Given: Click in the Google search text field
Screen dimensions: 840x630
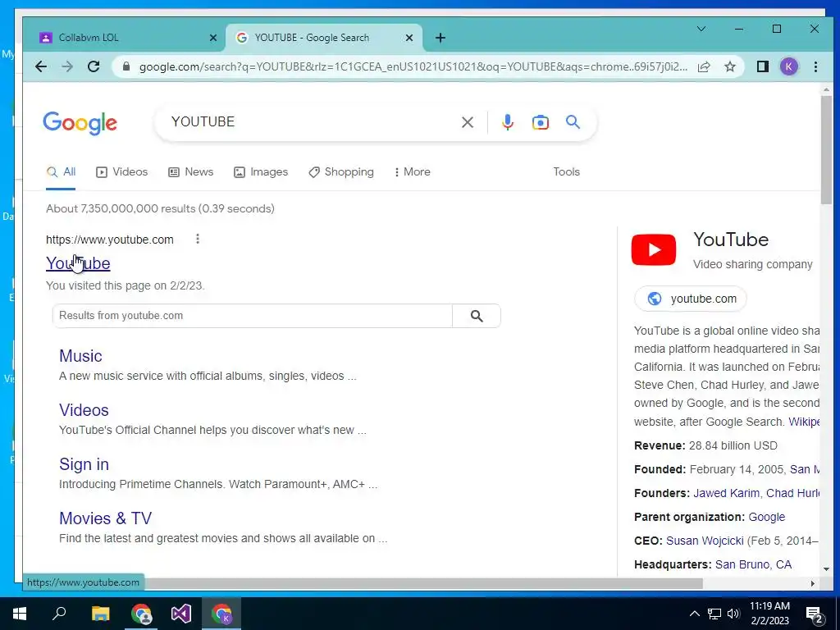Looking at the screenshot, I should tap(311, 122).
